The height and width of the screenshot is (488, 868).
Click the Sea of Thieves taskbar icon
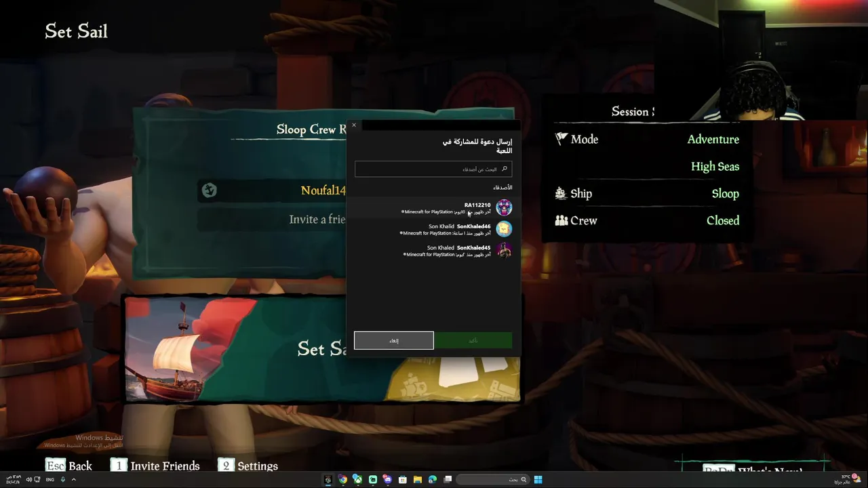[328, 480]
